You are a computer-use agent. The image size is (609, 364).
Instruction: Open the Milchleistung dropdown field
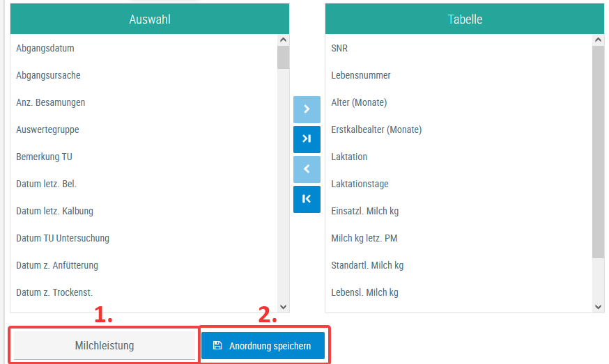point(105,345)
